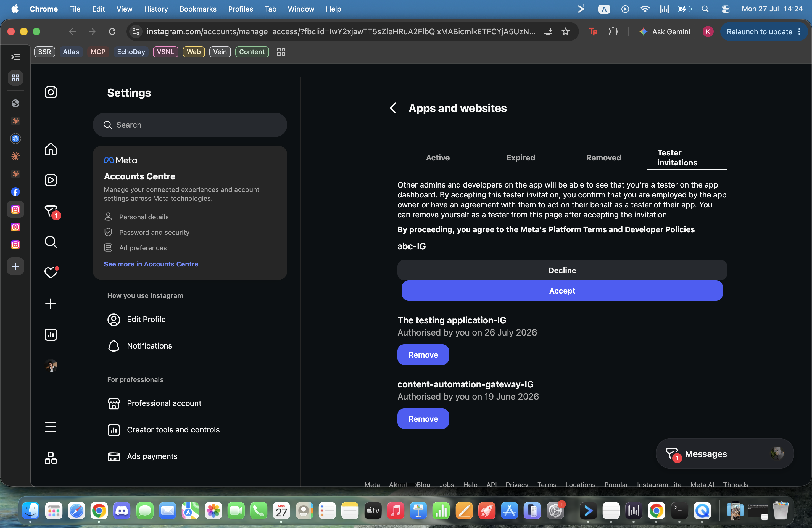Open the Reels icon in Instagram sidebar
Screen dimensions: 812x528
coord(51,180)
